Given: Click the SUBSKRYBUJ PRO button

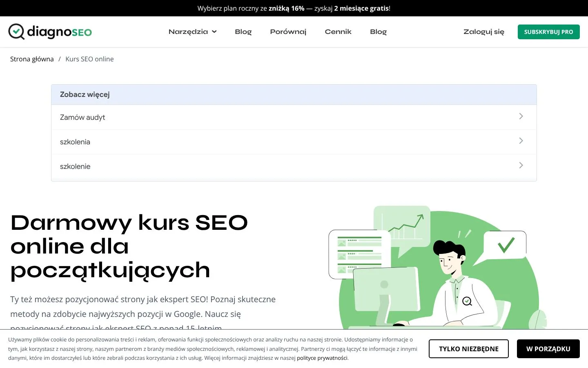Looking at the screenshot, I should point(549,32).
